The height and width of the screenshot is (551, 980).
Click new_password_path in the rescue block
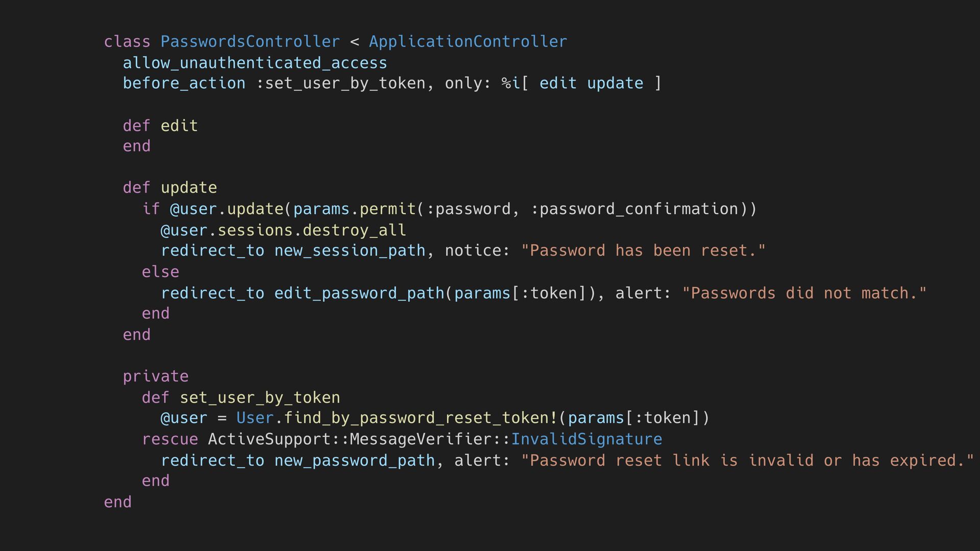(354, 460)
